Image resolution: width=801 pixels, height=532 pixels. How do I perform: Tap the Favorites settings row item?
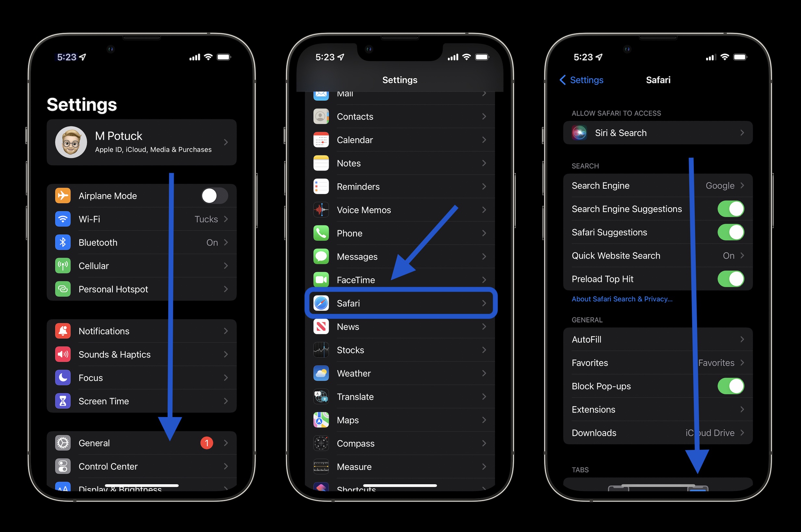tap(653, 363)
